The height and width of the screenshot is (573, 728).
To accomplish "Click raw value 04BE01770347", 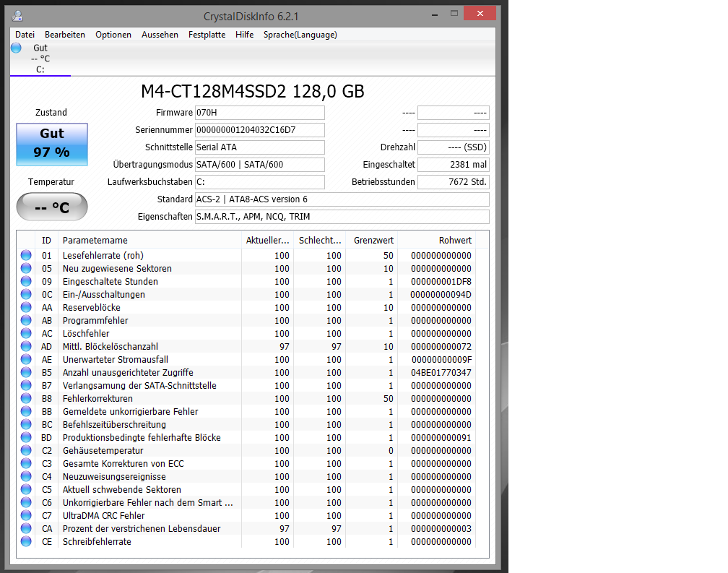I will [441, 372].
